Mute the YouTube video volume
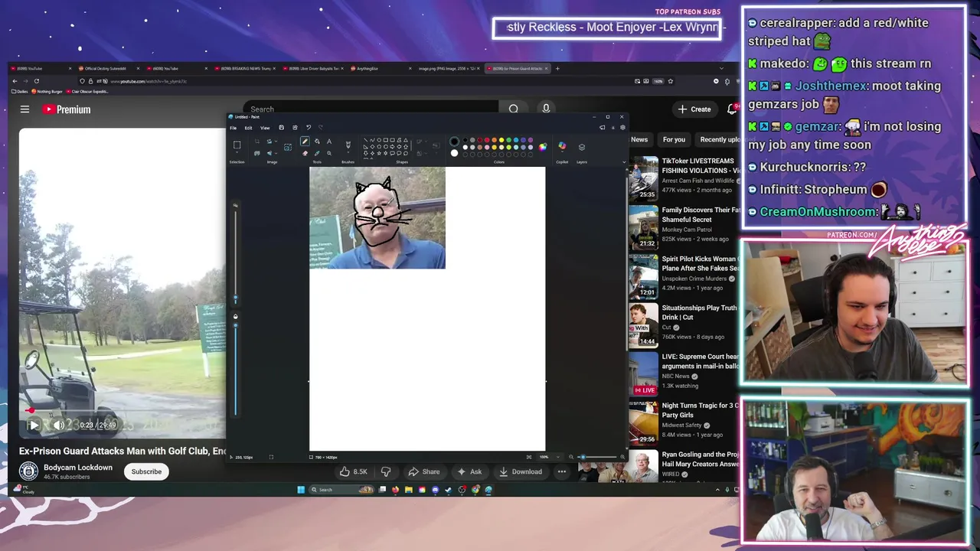Viewport: 980px width, 551px height. (59, 425)
